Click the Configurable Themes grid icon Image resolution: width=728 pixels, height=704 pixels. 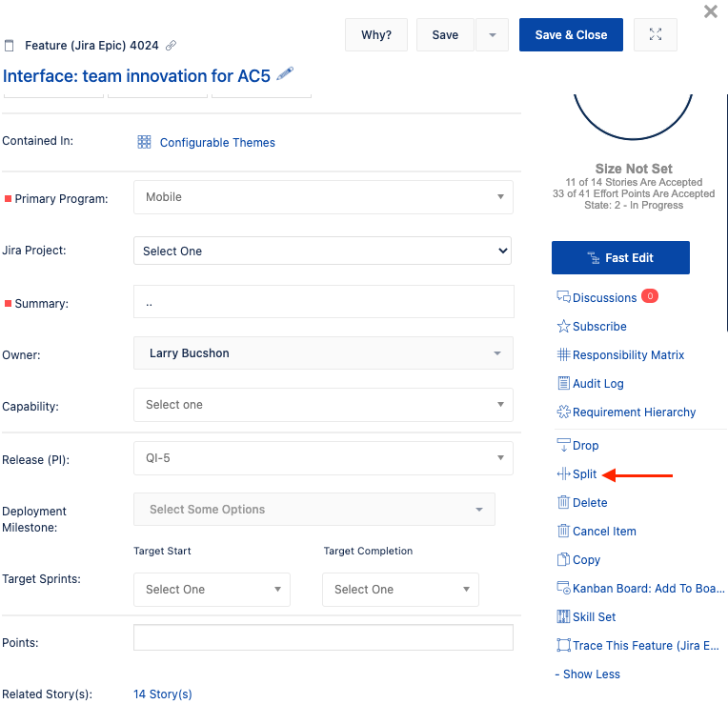144,142
